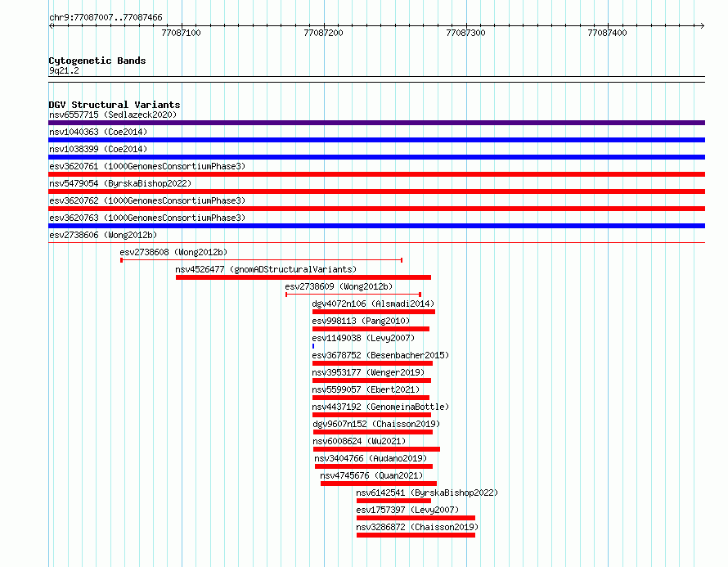Select nsv4437192 (GenomeinaBottle) label
Image resolution: width=728 pixels, height=567 pixels.
tap(380, 407)
